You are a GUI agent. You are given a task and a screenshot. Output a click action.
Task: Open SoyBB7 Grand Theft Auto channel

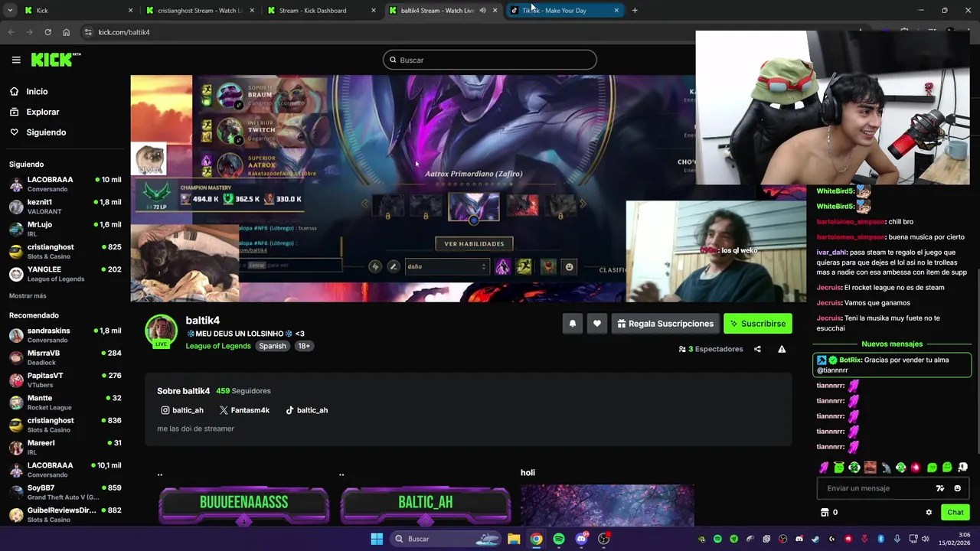click(65, 492)
